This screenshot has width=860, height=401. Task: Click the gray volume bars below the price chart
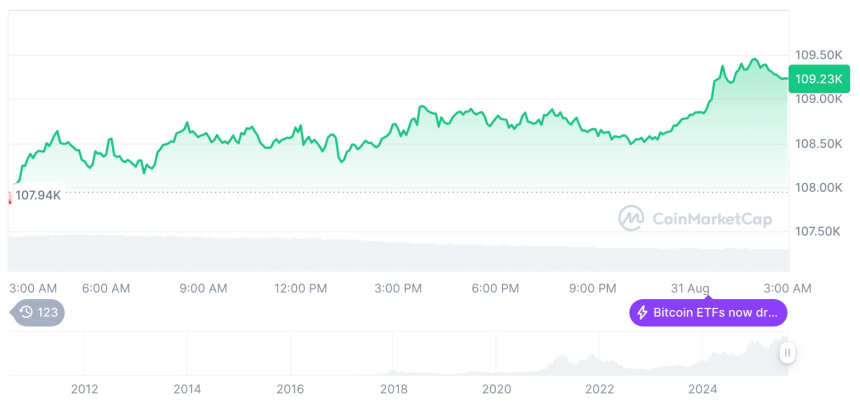(x=400, y=254)
